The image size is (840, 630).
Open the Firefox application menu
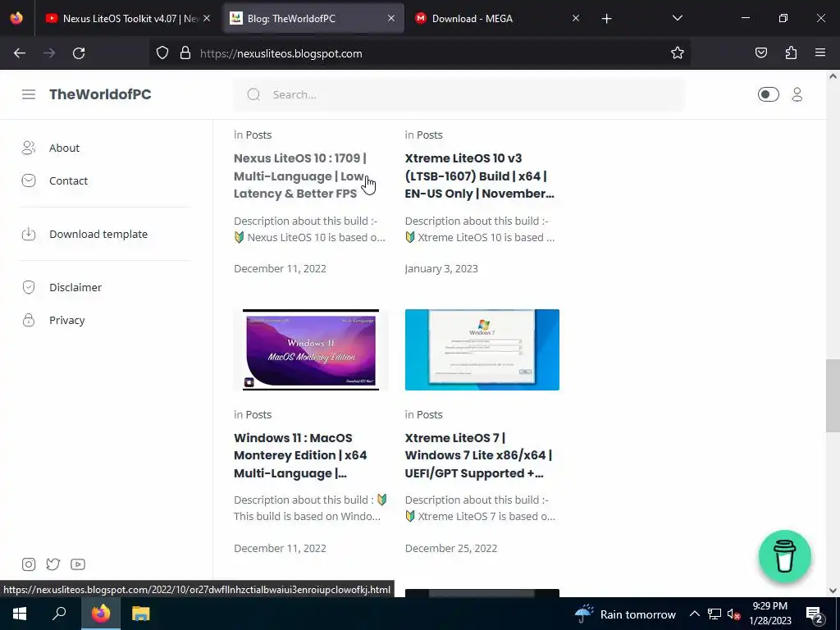click(820, 53)
